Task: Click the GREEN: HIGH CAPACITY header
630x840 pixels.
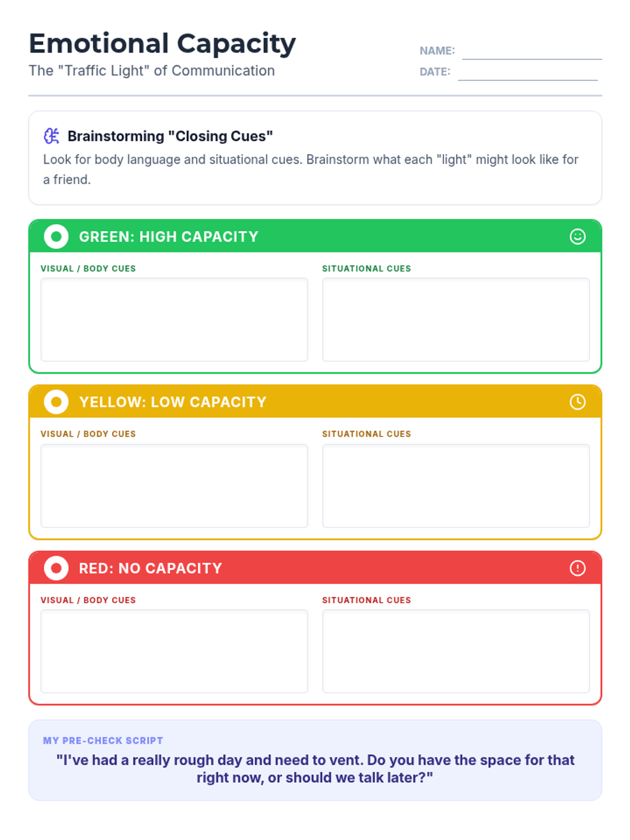Action: coord(169,237)
